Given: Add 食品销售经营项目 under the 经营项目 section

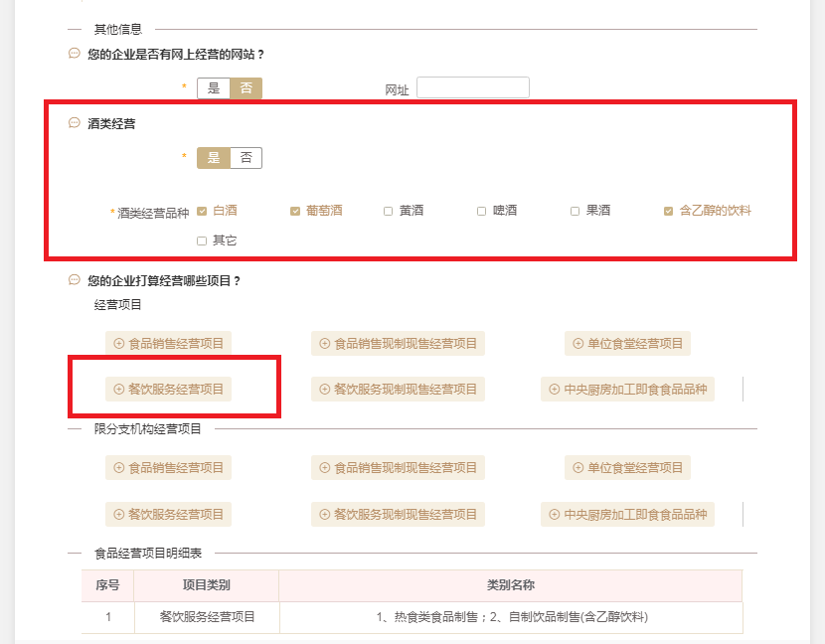Looking at the screenshot, I should (168, 344).
